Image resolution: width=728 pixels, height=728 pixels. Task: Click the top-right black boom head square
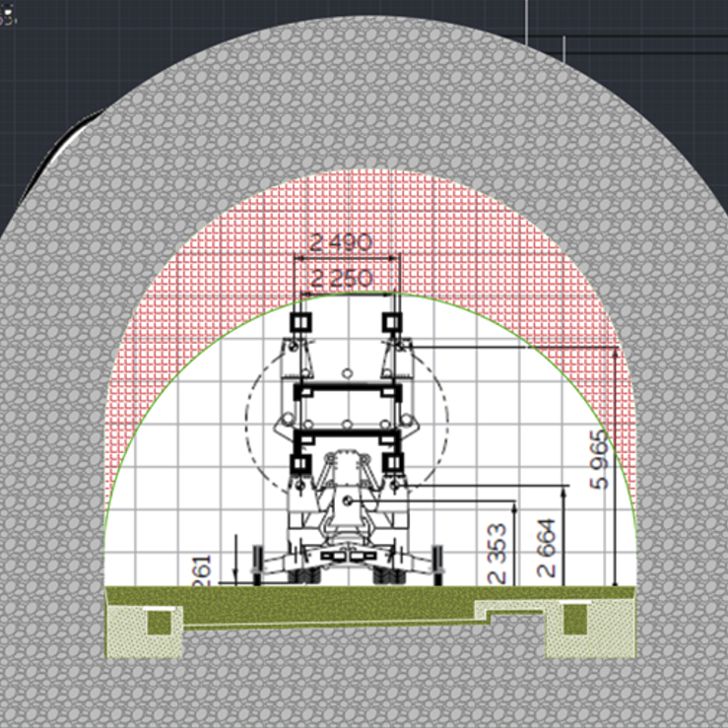(x=392, y=322)
